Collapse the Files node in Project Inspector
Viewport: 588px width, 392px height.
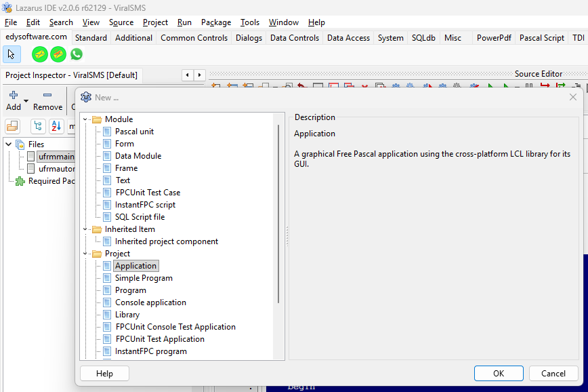click(x=7, y=144)
